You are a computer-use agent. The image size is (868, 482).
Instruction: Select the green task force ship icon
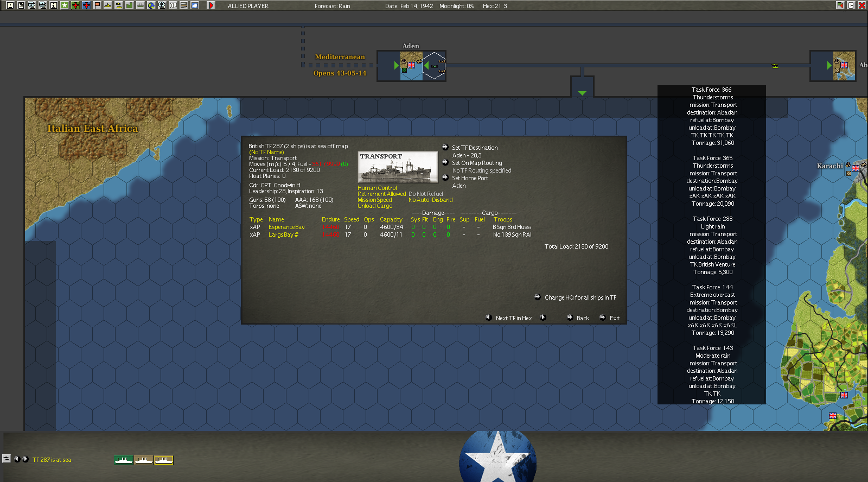[x=124, y=460]
